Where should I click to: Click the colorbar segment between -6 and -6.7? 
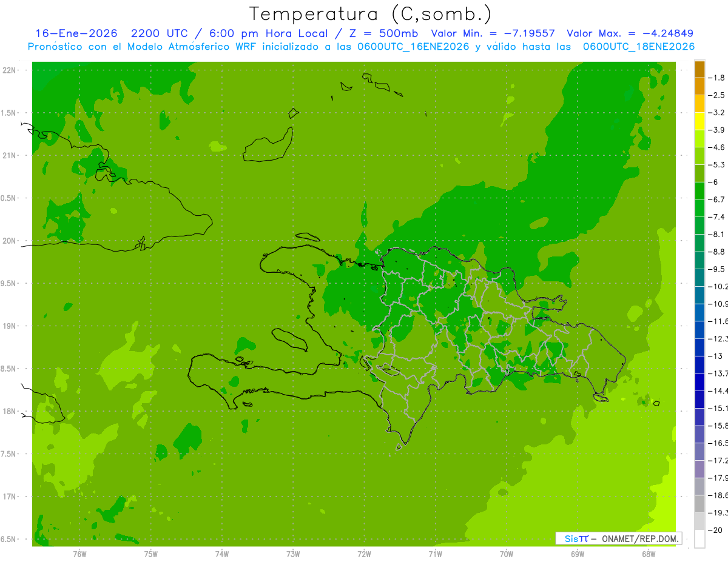699,191
